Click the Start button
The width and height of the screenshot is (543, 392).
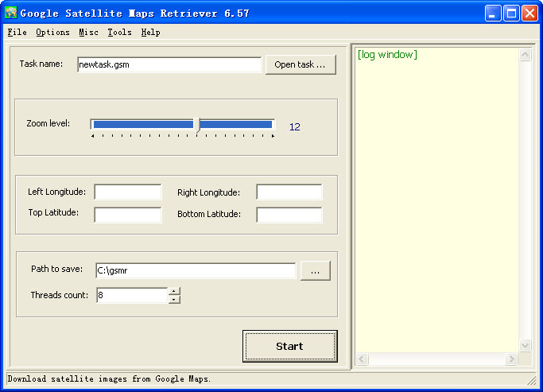[x=290, y=347]
